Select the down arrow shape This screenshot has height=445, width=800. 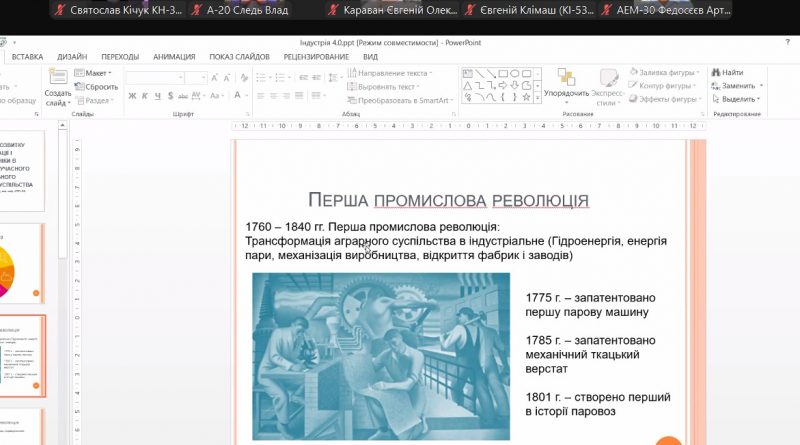tap(515, 86)
